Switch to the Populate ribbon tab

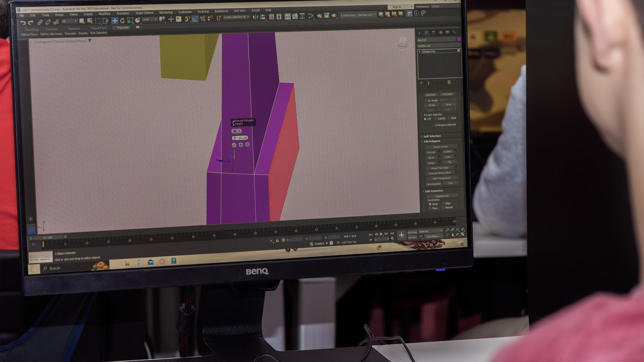(x=122, y=27)
